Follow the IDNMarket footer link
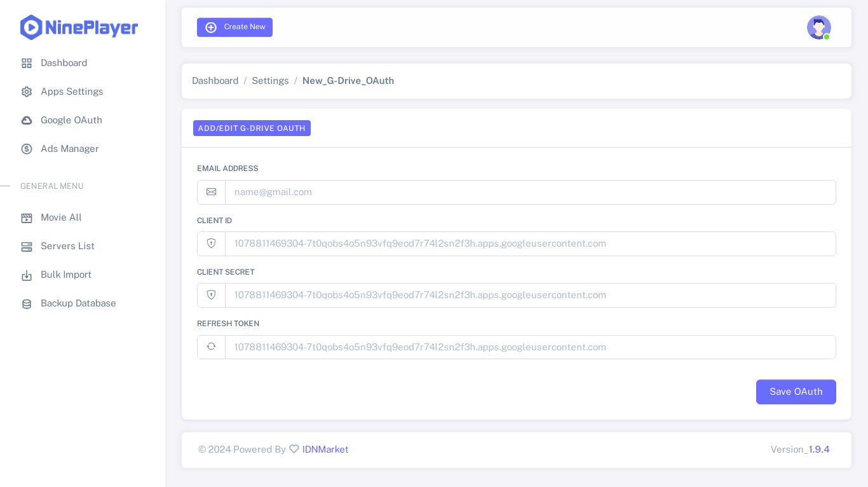The image size is (868, 487). 325,449
